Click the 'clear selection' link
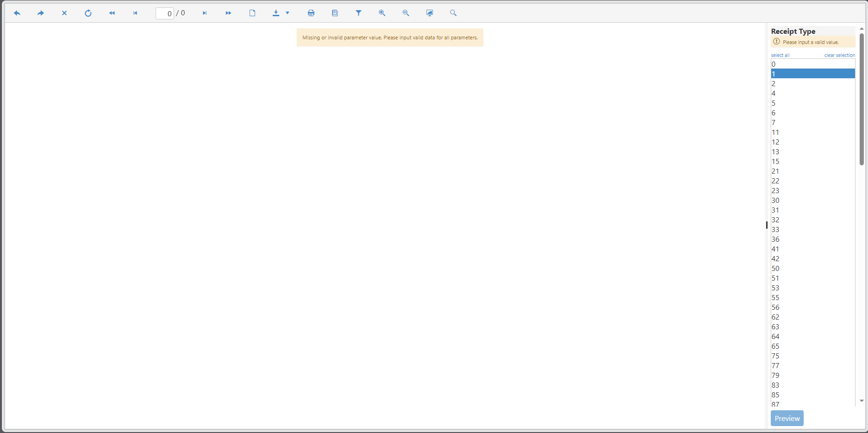Viewport: 868px width, 433px height. [x=839, y=55]
